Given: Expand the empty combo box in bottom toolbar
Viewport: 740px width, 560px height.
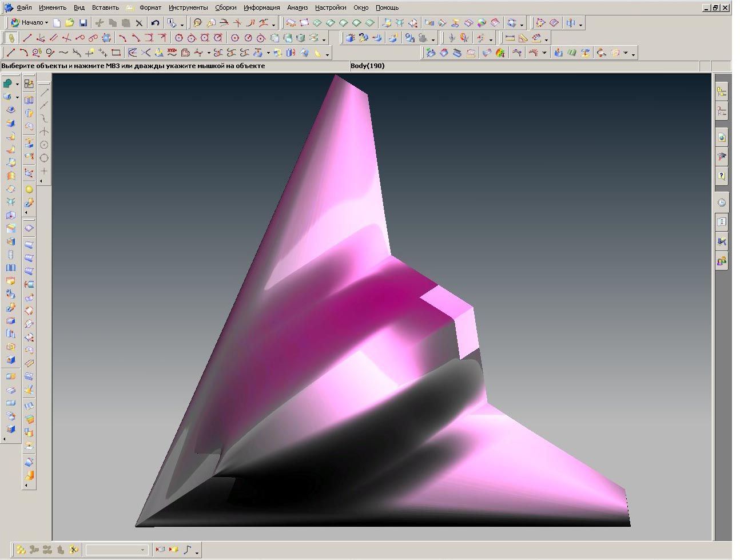Looking at the screenshot, I should (142, 550).
